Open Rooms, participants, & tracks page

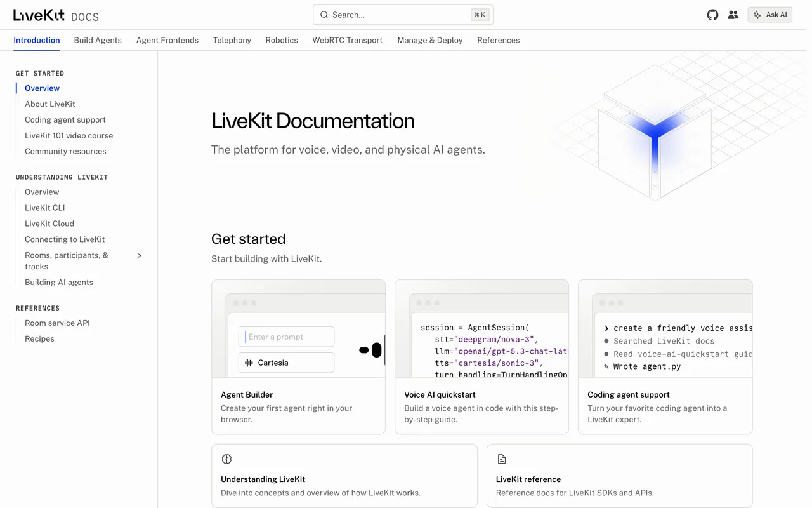[x=67, y=261]
